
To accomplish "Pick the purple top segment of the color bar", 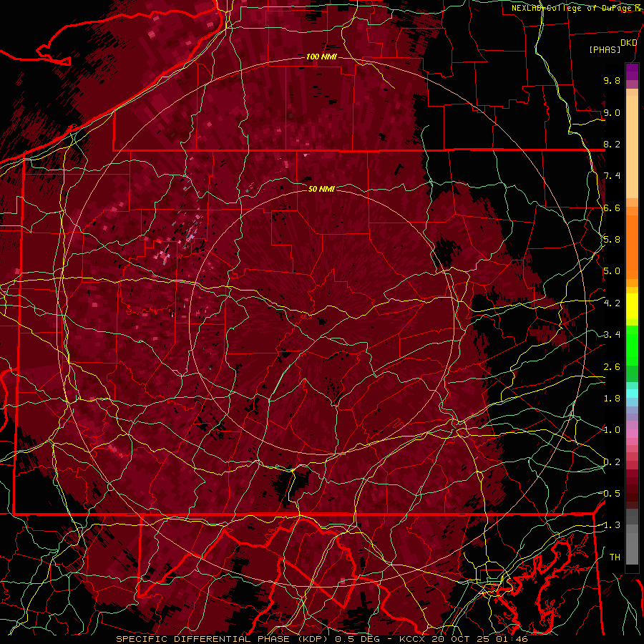I will coord(632,72).
